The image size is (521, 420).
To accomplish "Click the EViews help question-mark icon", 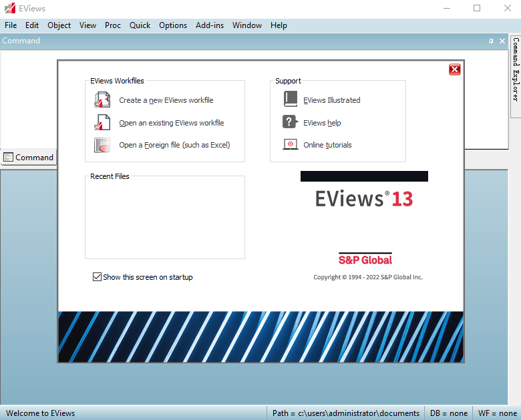I will click(290, 122).
